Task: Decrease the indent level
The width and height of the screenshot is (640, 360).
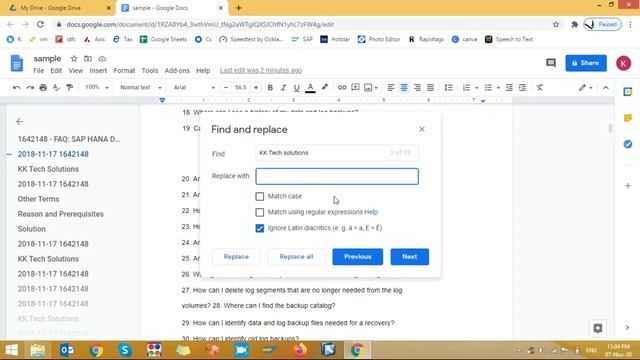Action: point(509,87)
